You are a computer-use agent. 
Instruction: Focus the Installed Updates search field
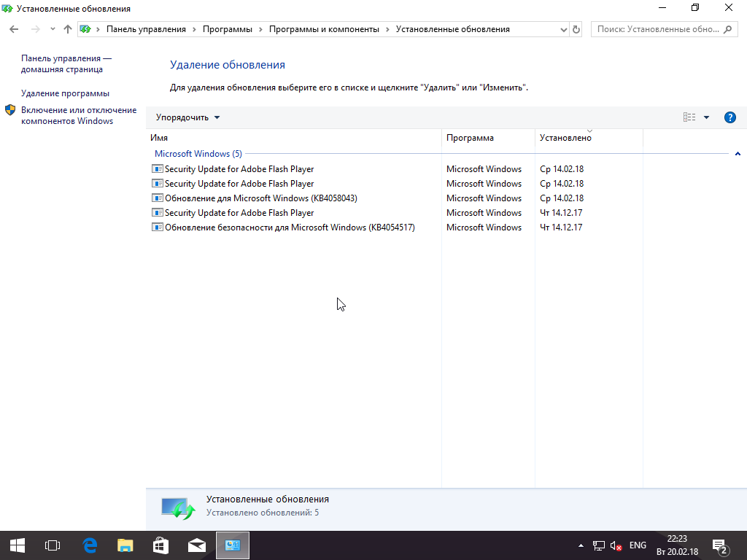point(664,29)
